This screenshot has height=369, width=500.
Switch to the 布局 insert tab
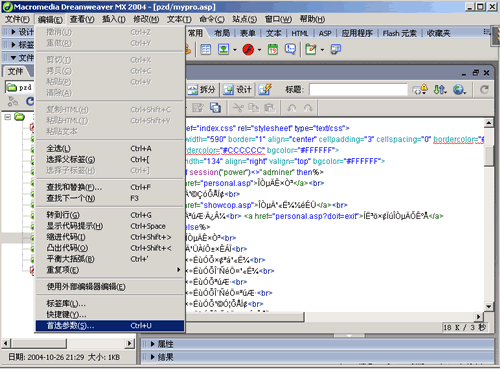click(222, 33)
